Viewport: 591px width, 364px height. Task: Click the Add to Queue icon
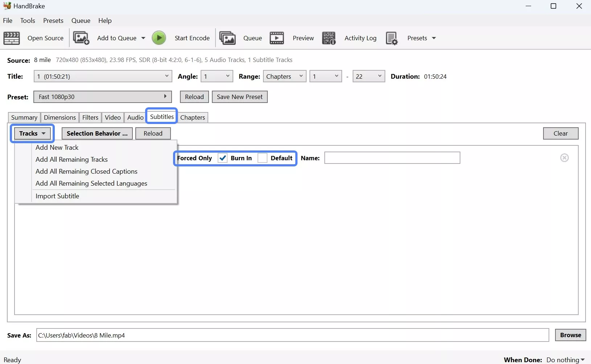pos(81,38)
